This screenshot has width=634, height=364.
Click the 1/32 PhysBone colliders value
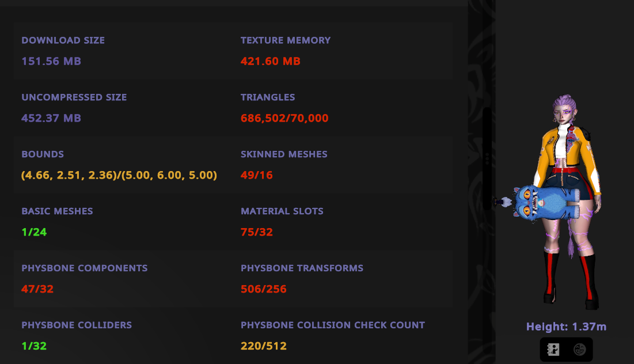click(34, 346)
